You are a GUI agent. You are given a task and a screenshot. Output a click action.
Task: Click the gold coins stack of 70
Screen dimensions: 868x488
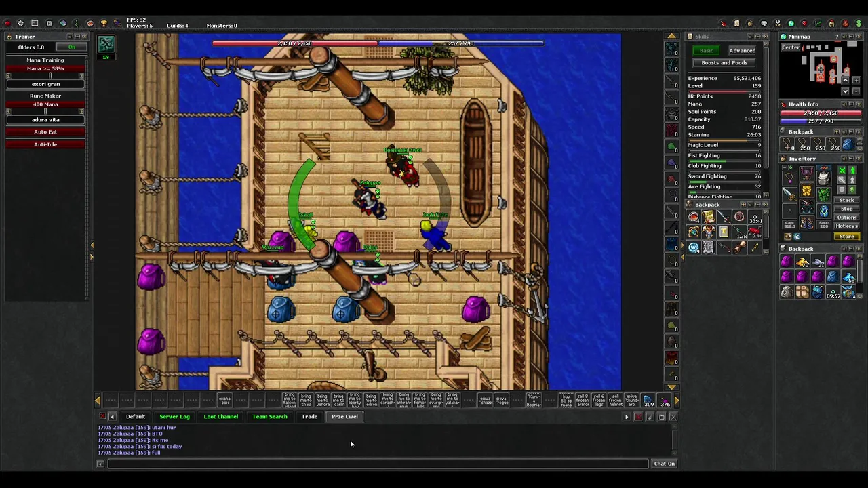(802, 261)
